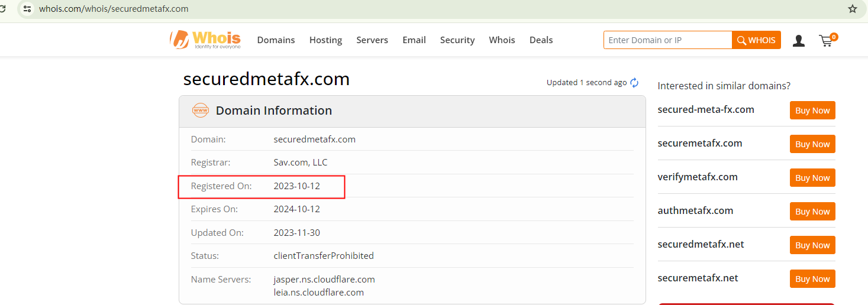Open site information icon in address bar

click(27, 9)
